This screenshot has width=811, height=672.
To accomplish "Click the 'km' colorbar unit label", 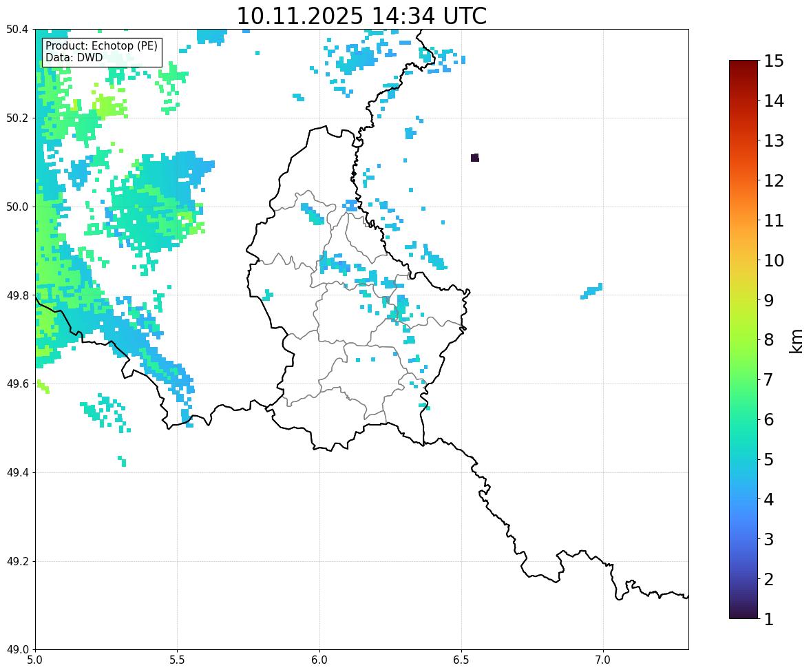I will [x=797, y=342].
